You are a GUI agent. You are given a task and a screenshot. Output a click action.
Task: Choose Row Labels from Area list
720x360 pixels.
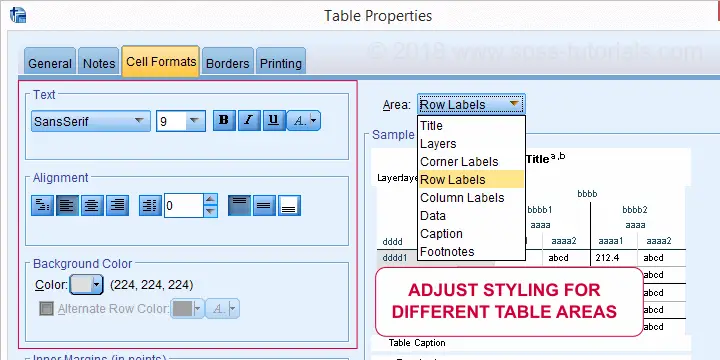point(472,180)
